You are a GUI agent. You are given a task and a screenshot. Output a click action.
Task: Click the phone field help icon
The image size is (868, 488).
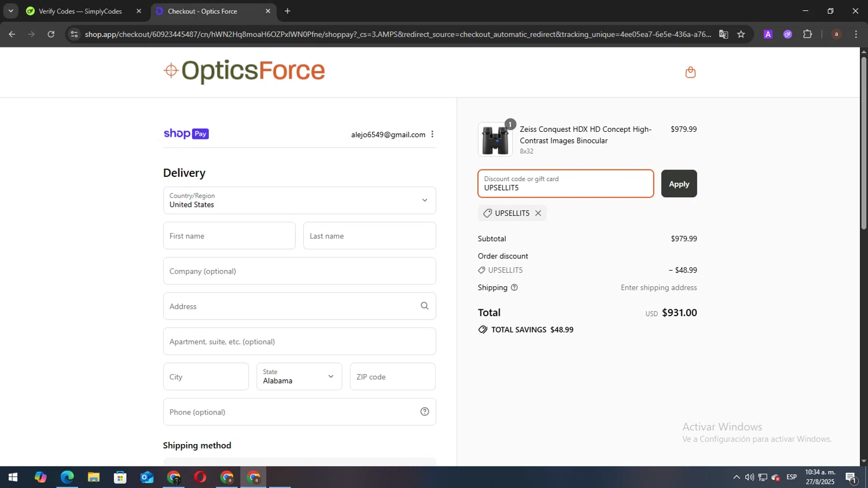[425, 412]
